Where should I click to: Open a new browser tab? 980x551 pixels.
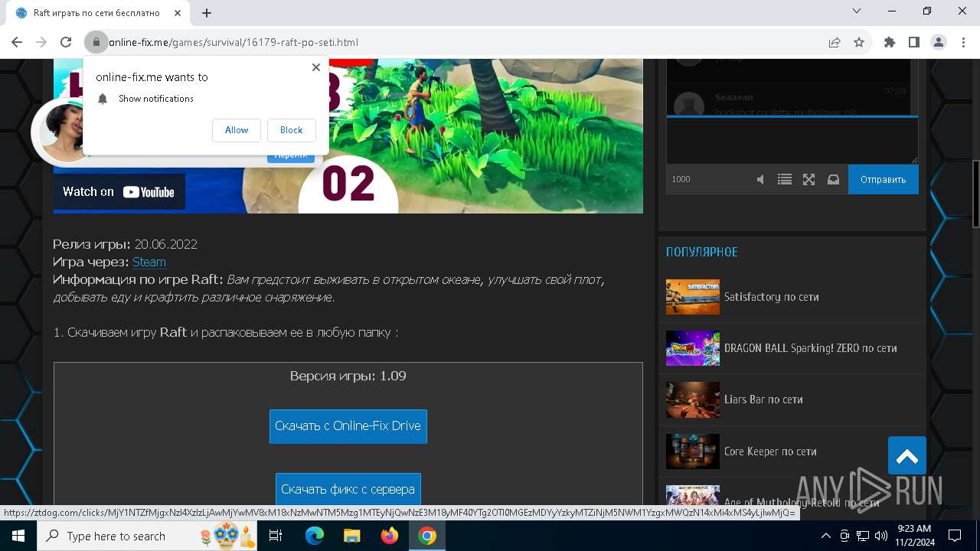(207, 13)
